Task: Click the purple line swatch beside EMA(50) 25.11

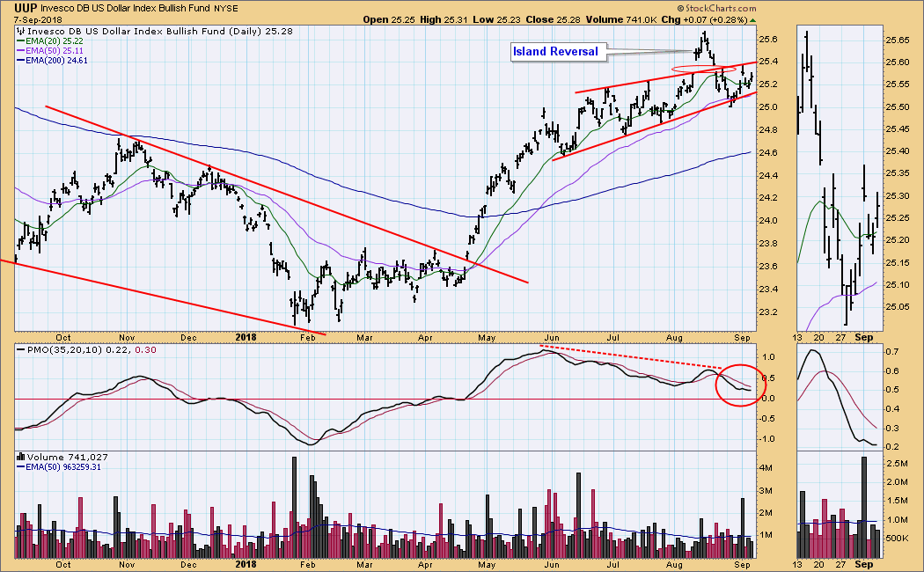Action: (x=20, y=51)
